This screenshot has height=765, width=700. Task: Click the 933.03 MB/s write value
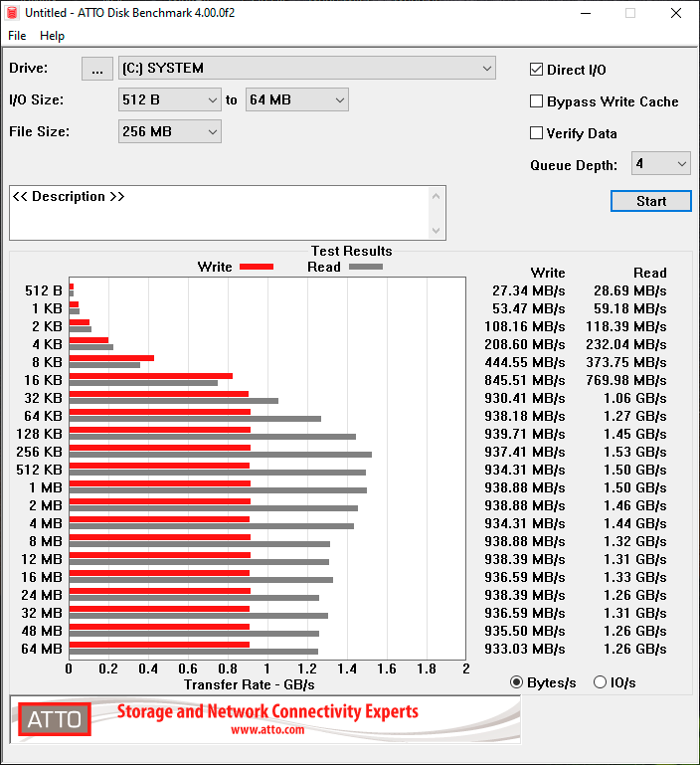[x=524, y=649]
